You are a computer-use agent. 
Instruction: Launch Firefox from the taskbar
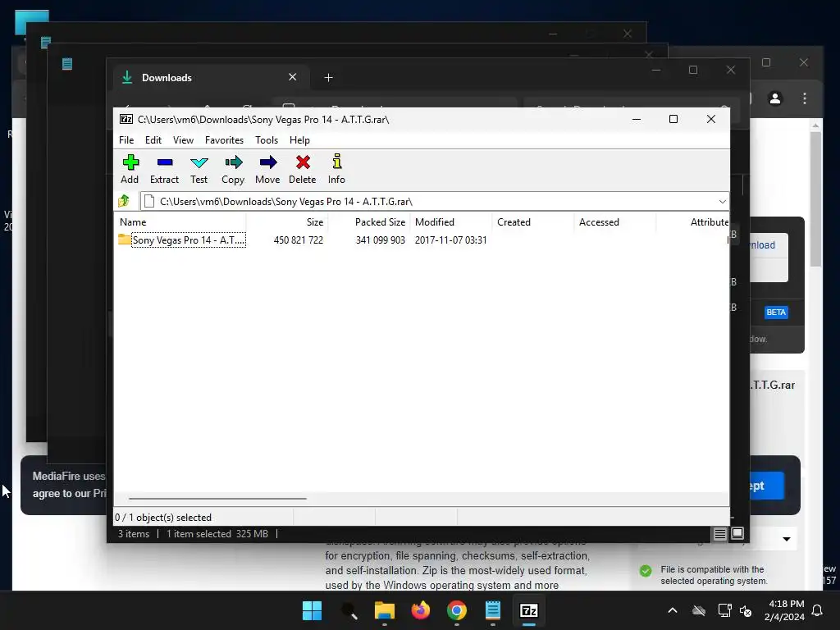coord(421,610)
